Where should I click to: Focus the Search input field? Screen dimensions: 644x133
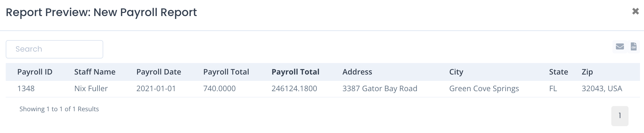54,49
